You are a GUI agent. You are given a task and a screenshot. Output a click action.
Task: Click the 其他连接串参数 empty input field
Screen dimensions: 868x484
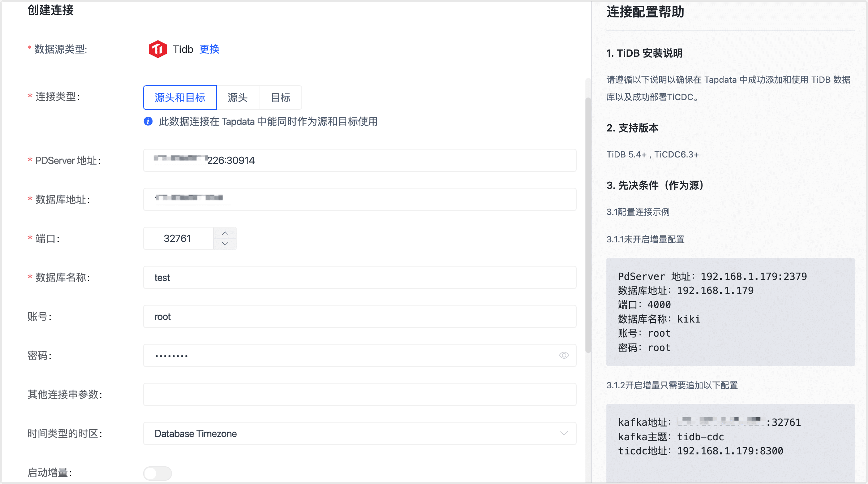[359, 394]
